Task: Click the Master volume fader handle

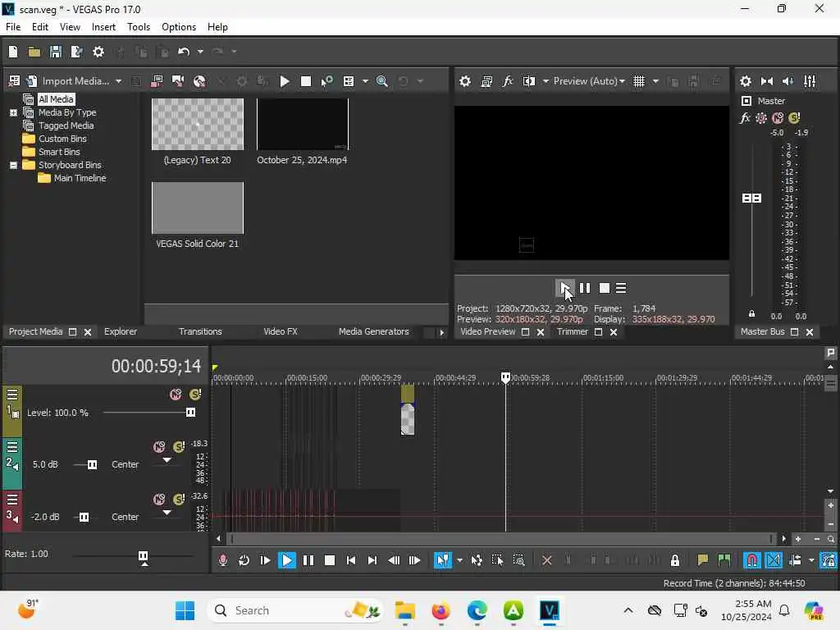Action: (x=751, y=199)
